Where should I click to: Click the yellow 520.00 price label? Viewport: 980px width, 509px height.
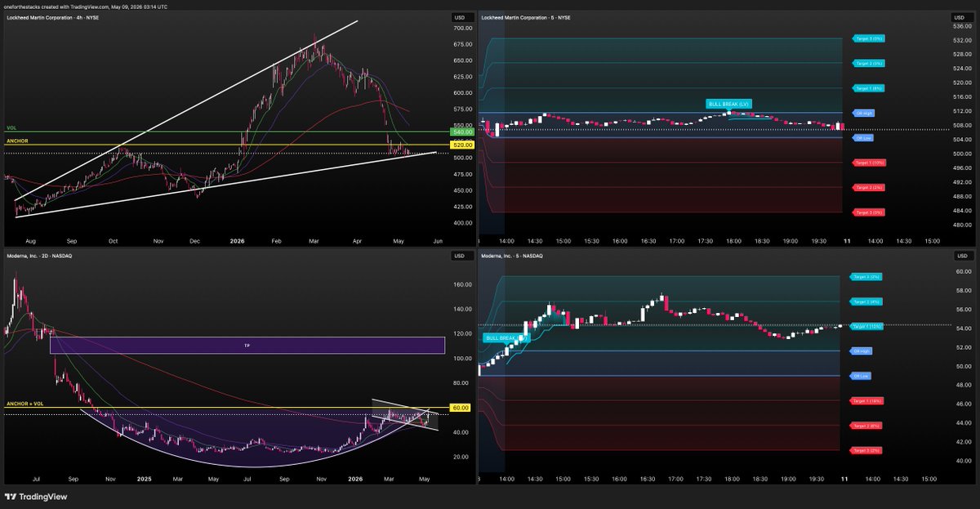tap(461, 145)
